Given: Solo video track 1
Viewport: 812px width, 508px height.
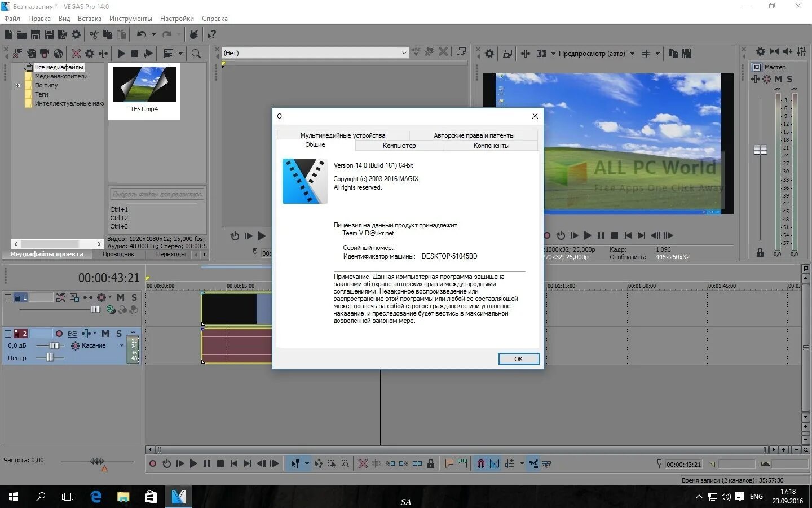Looking at the screenshot, I should tap(134, 297).
